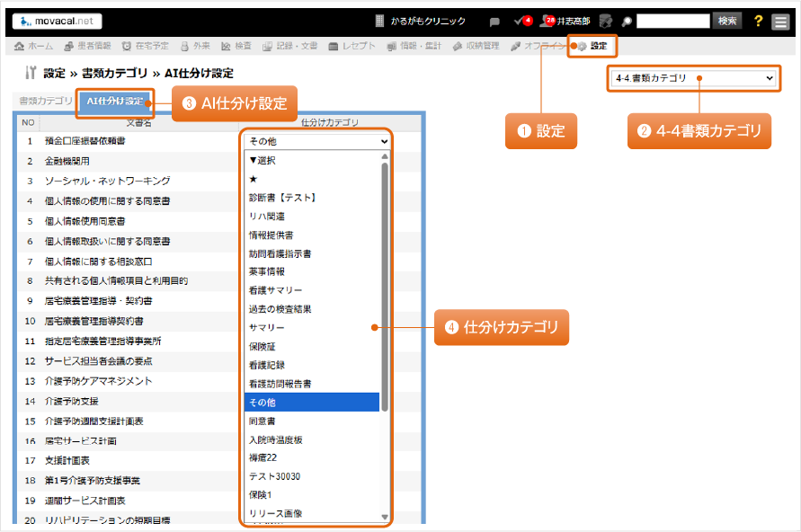The image size is (801, 532).
Task: Click the clinic building icon
Action: [381, 22]
